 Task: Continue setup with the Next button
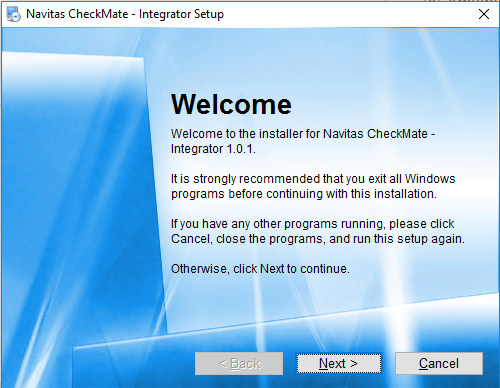pos(339,363)
